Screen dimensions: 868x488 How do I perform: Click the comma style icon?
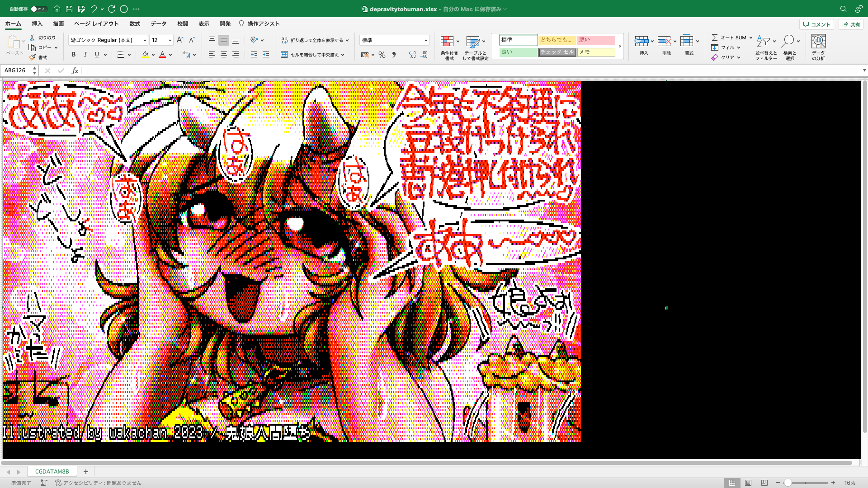click(x=394, y=55)
